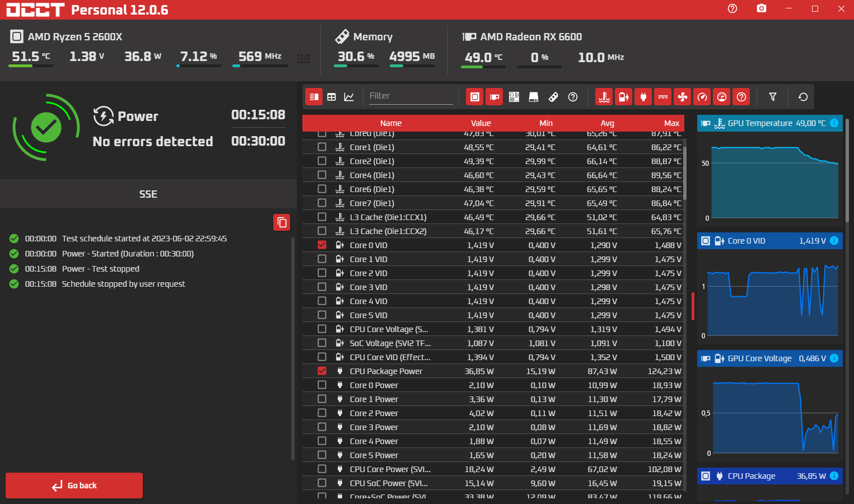This screenshot has height=504, width=854.
Task: Check the Core 0 Power checkbox
Action: tap(322, 385)
